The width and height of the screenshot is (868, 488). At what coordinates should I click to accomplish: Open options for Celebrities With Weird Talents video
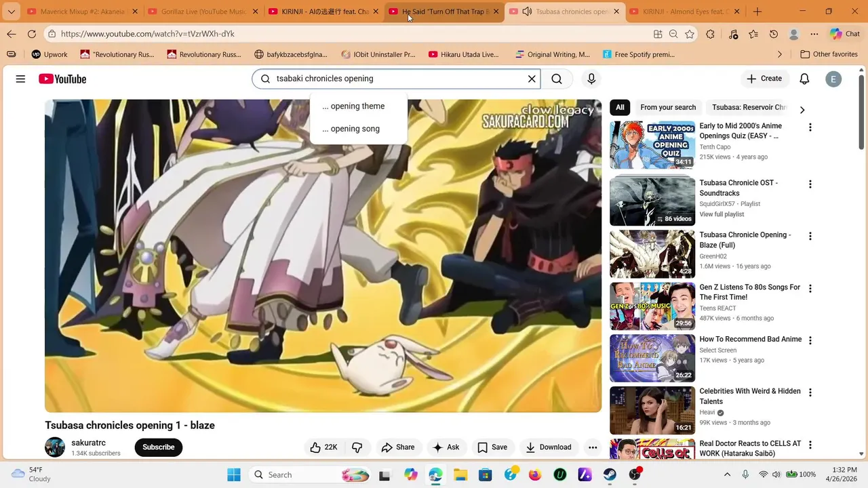tap(810, 392)
